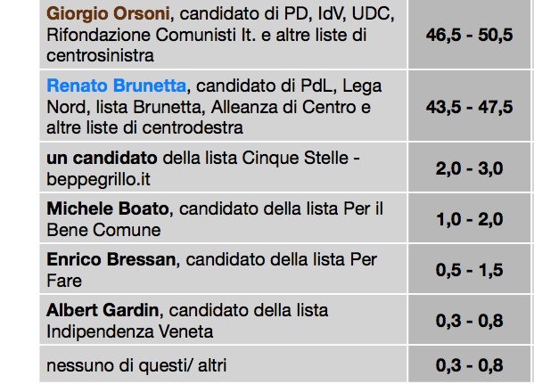534x392 pixels.
Task: Click the 'un candidato' Cinque Stelle text
Action: [102, 158]
